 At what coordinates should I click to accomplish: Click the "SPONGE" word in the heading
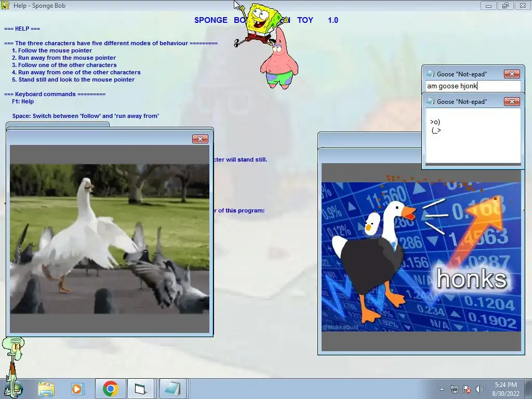pyautogui.click(x=211, y=20)
